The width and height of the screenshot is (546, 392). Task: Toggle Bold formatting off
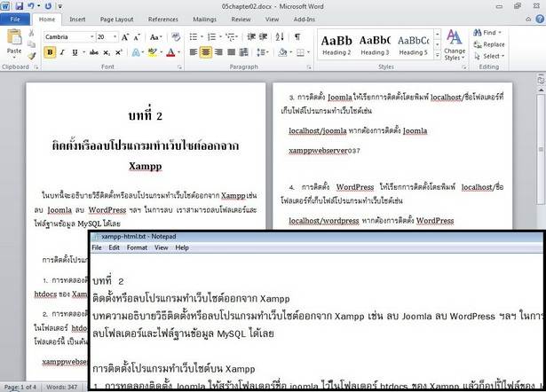50,52
